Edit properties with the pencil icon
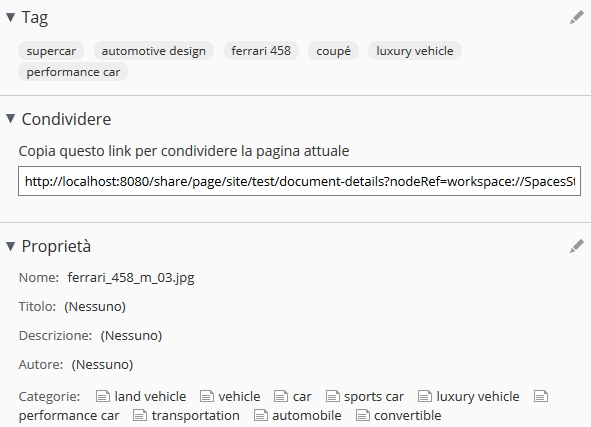This screenshot has height=427, width=591. 577,246
